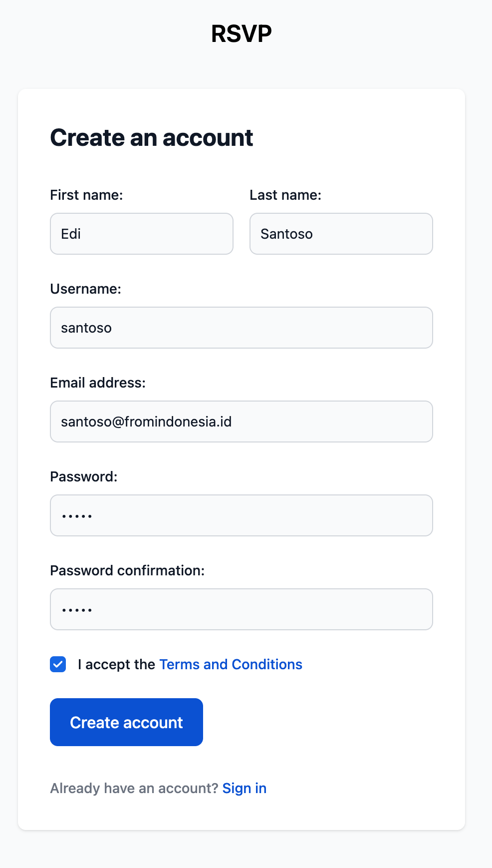Image resolution: width=492 pixels, height=868 pixels.
Task: Click the "Last name:" label
Action: [x=285, y=195]
